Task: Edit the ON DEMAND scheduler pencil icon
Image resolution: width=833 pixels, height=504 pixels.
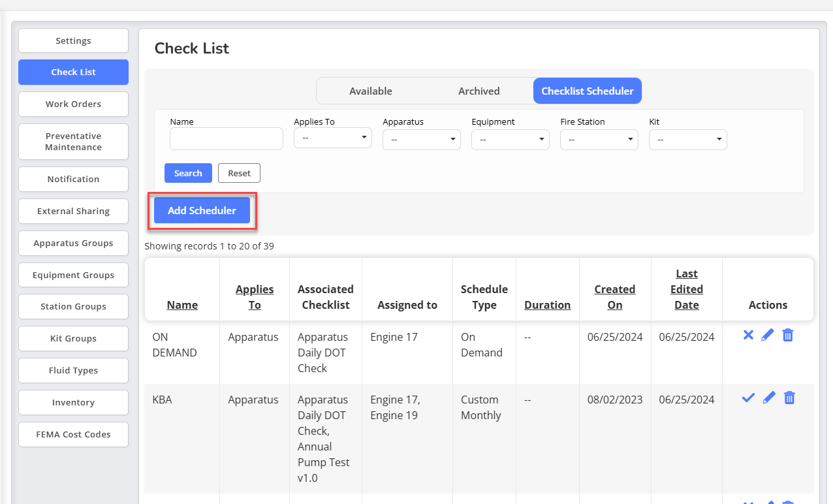Action: point(768,335)
